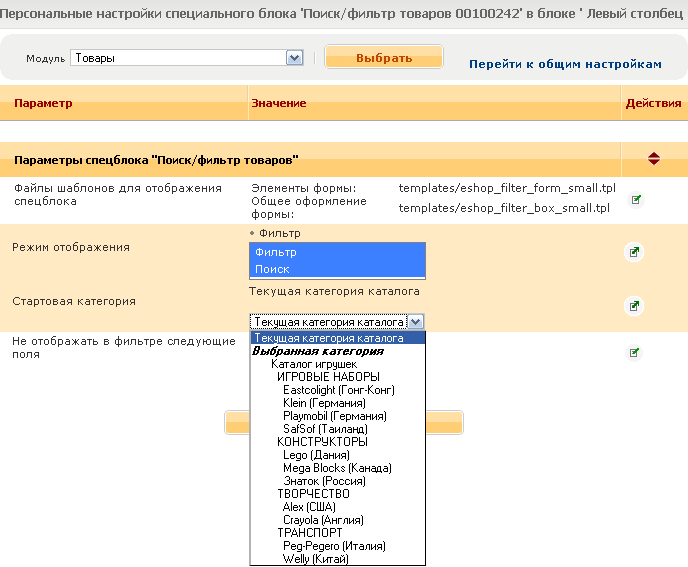This screenshot has width=688, height=567.
Task: Open Перейти к общим настройкам link
Action: pos(565,64)
